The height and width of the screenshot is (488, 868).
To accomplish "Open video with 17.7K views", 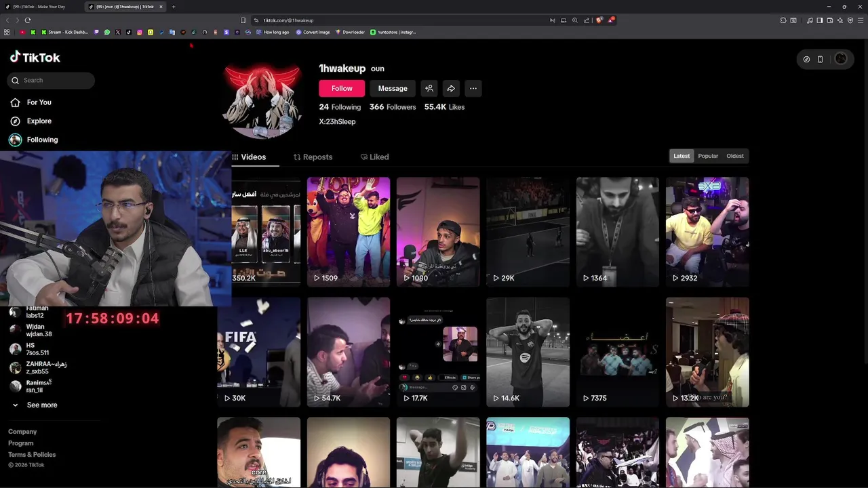I will pyautogui.click(x=438, y=352).
